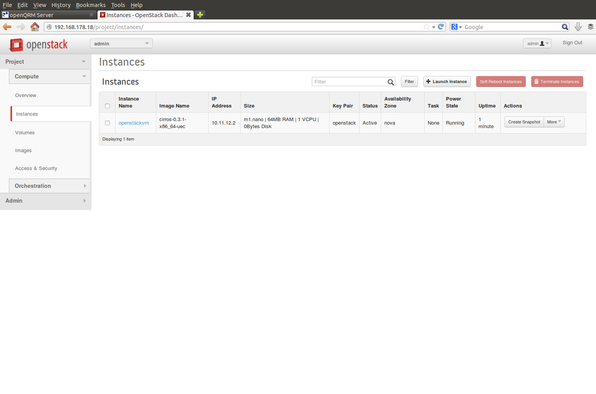
Task: Click the site identity icon in address bar
Action: pos(49,27)
